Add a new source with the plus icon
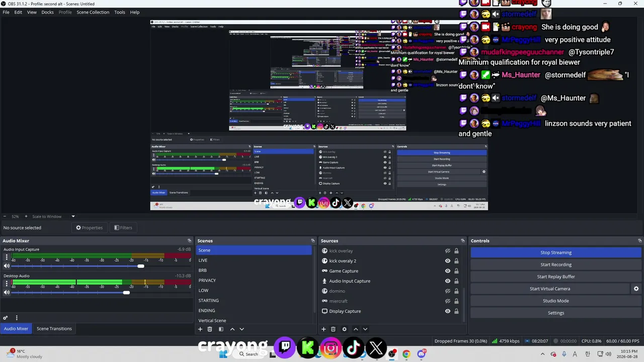This screenshot has width=644, height=362. coord(324,329)
